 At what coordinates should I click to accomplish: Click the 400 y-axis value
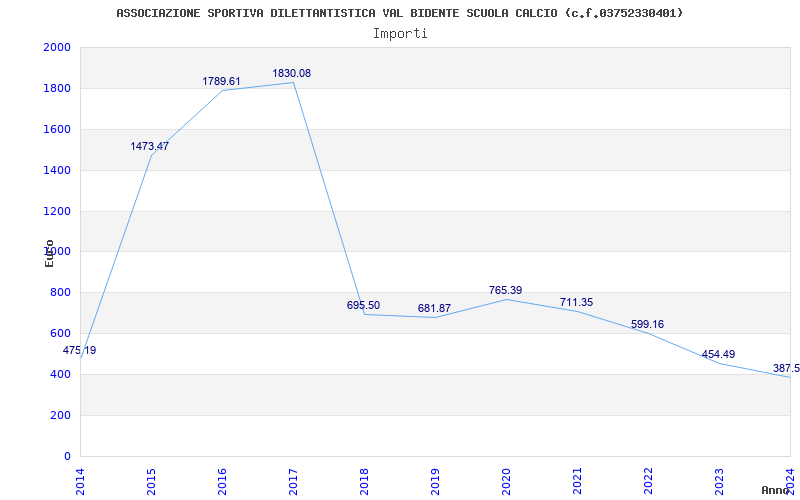point(61,374)
